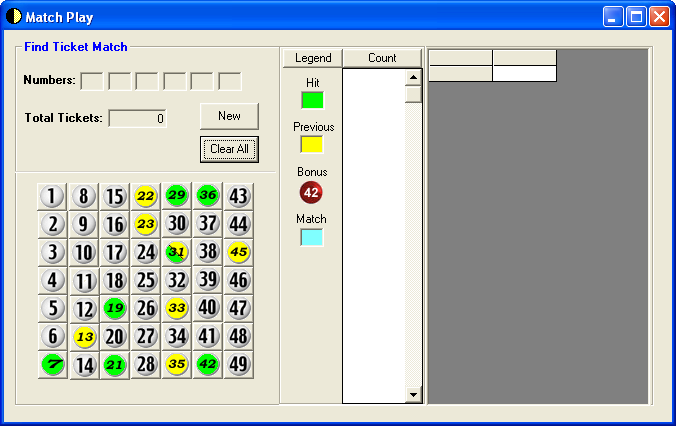Click the Legend column header
Screen dimensions: 676x426
(x=313, y=58)
